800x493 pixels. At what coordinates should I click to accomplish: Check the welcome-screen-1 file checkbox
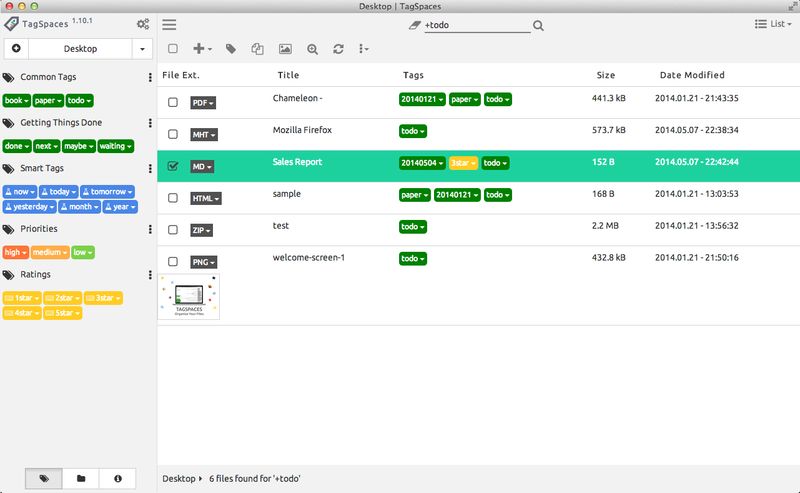173,261
